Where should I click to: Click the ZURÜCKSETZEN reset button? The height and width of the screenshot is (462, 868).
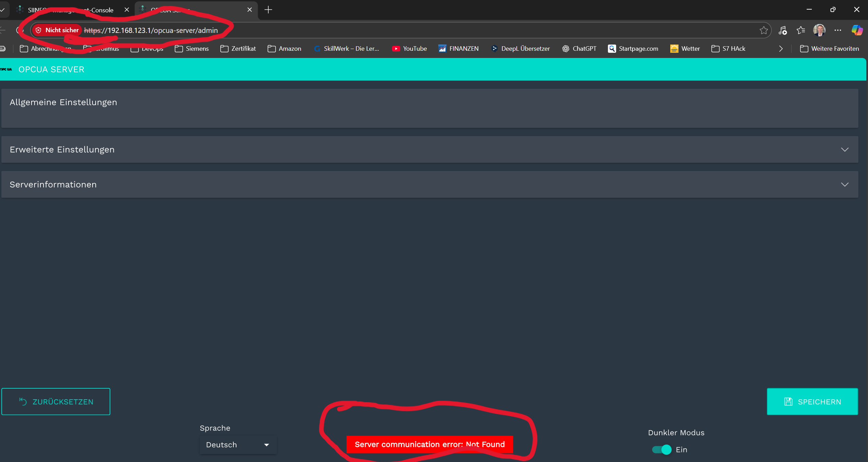(x=56, y=402)
